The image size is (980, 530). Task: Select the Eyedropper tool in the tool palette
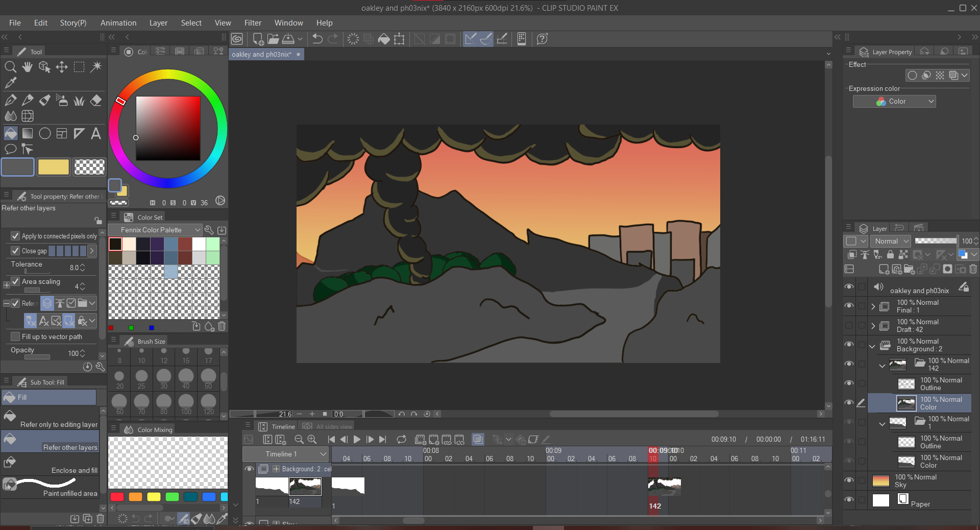[x=10, y=83]
